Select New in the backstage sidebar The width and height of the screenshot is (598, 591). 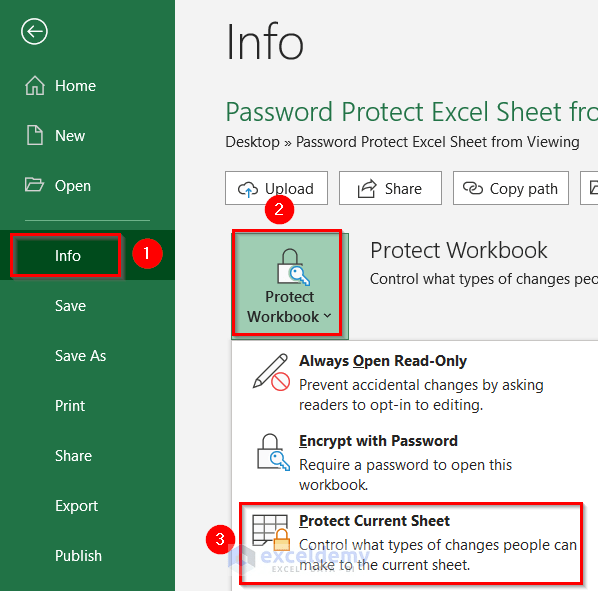point(87,136)
